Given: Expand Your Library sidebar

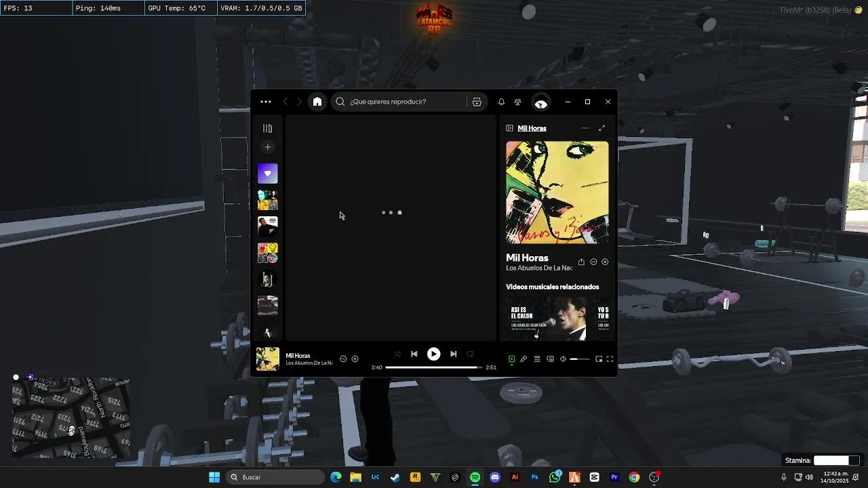Looking at the screenshot, I should 267,128.
